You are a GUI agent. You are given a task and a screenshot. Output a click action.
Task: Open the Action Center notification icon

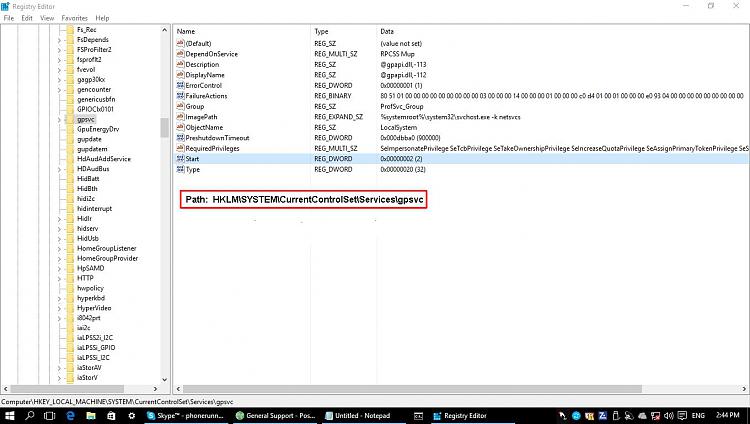click(683, 415)
